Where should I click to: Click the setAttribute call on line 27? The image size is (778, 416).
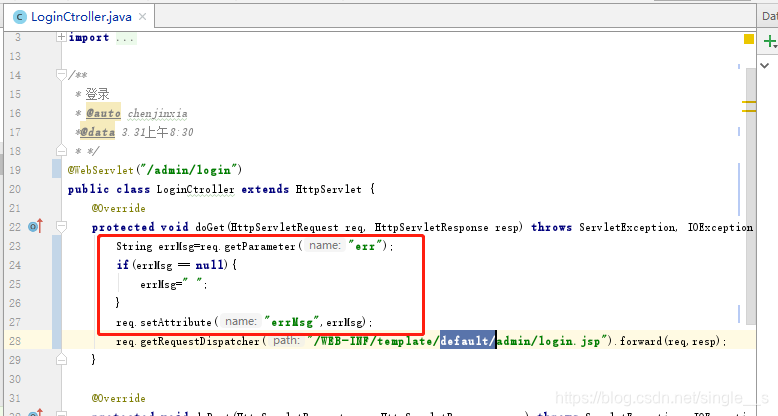[x=176, y=322]
